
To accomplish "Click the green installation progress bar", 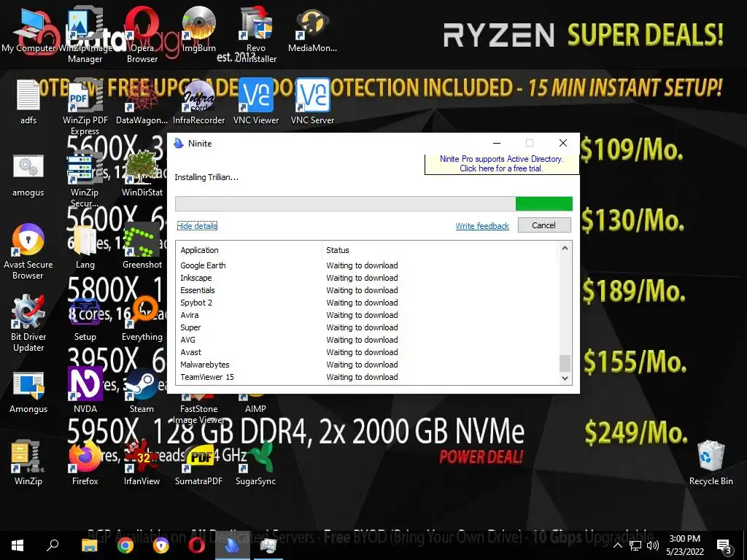I will coord(373,204).
